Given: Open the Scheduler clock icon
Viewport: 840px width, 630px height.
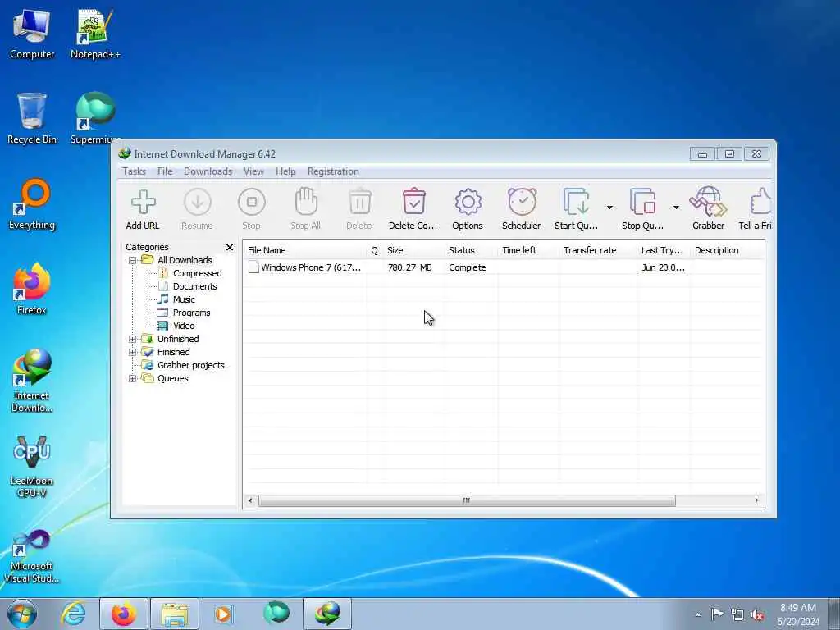Looking at the screenshot, I should [522, 202].
